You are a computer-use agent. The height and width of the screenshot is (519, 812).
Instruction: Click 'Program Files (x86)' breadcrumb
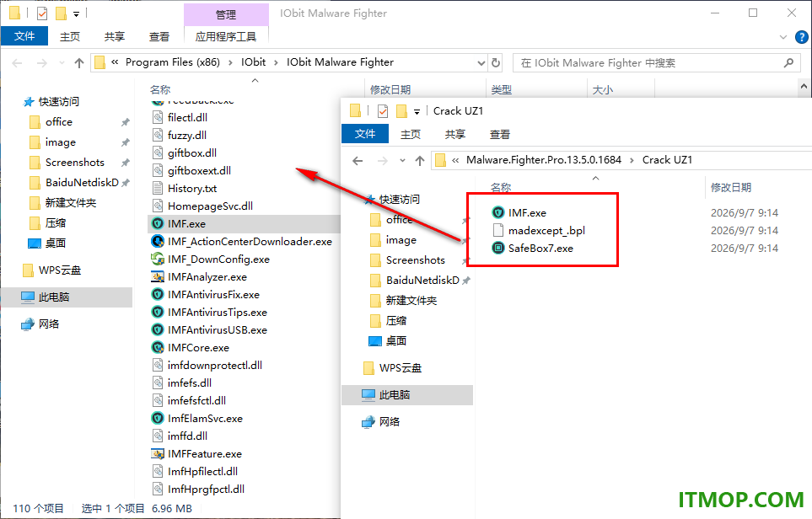coord(173,62)
